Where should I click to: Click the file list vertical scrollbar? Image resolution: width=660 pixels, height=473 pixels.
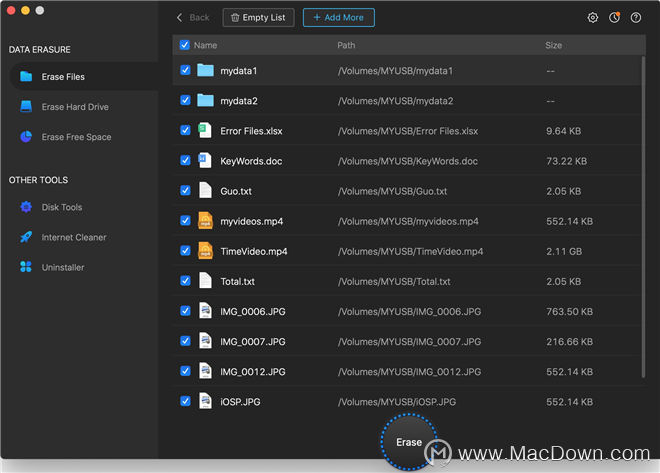[x=643, y=217]
